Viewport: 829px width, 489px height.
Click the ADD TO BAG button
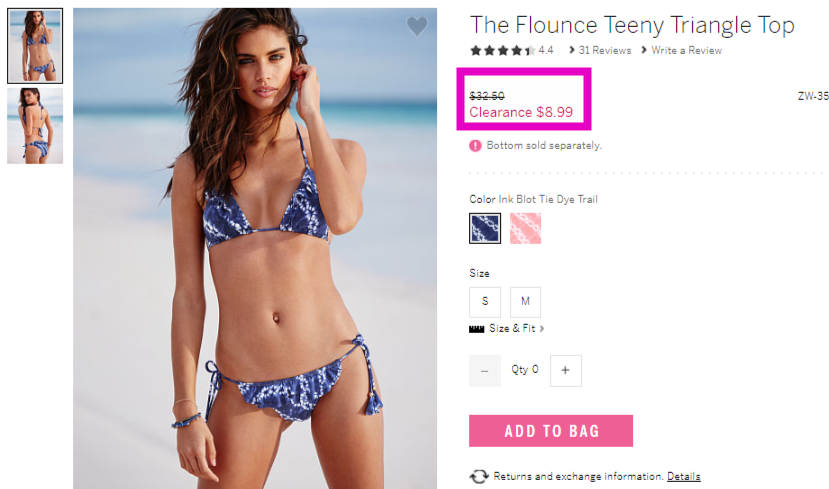pyautogui.click(x=551, y=431)
